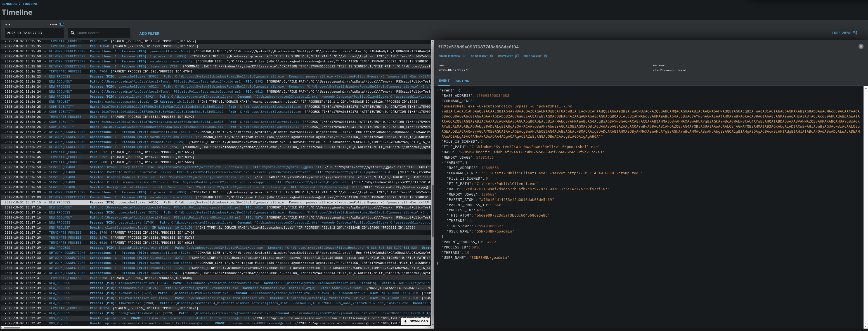Click the download icon on Download button

(x=405, y=321)
